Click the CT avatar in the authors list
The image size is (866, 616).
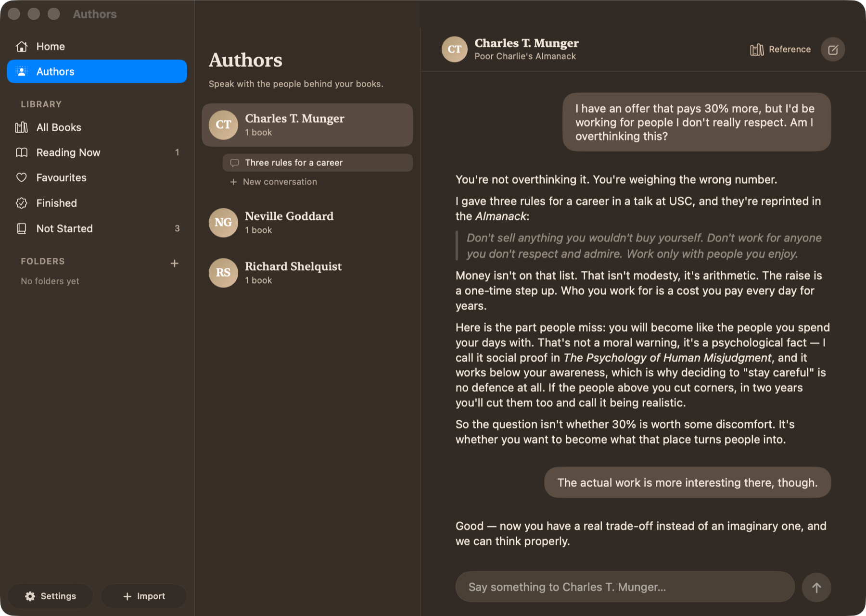click(x=223, y=125)
